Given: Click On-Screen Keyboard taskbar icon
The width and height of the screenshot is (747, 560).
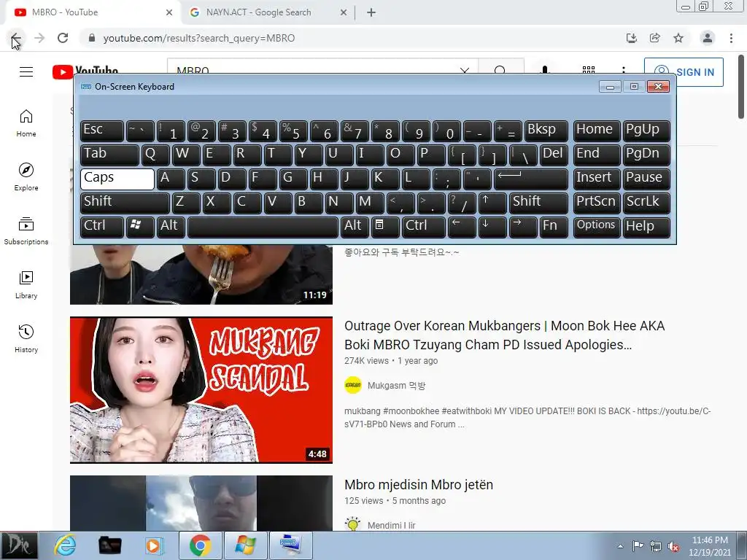Looking at the screenshot, I should [291, 545].
